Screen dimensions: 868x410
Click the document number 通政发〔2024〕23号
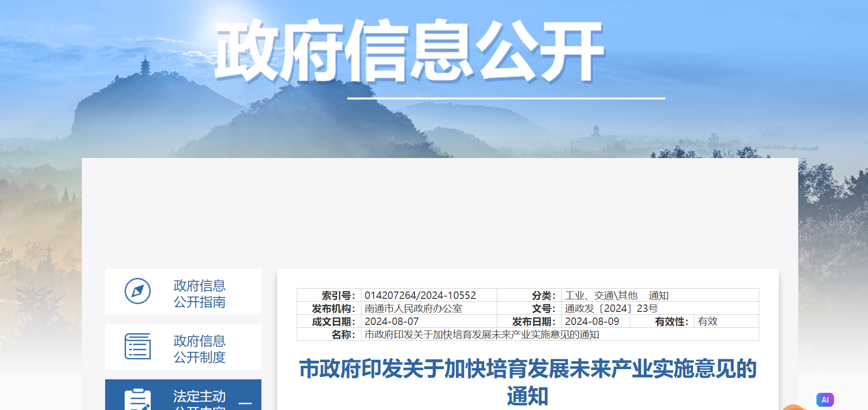611,308
